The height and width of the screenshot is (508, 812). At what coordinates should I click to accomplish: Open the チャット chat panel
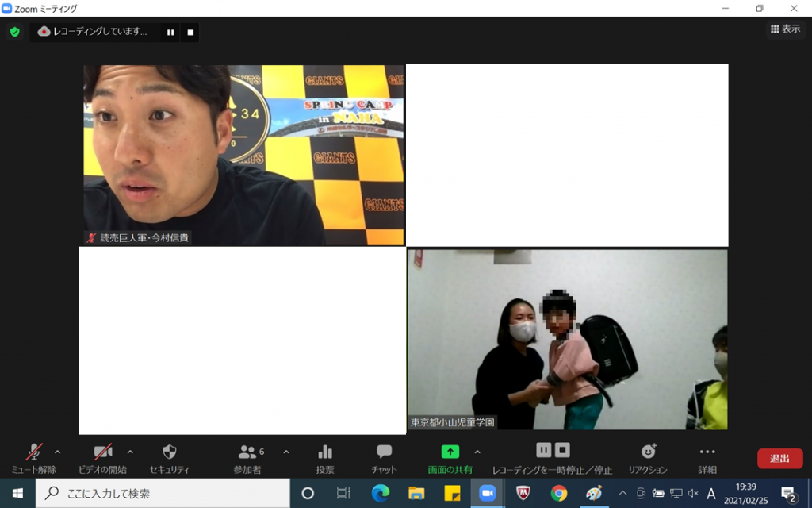pyautogui.click(x=384, y=460)
